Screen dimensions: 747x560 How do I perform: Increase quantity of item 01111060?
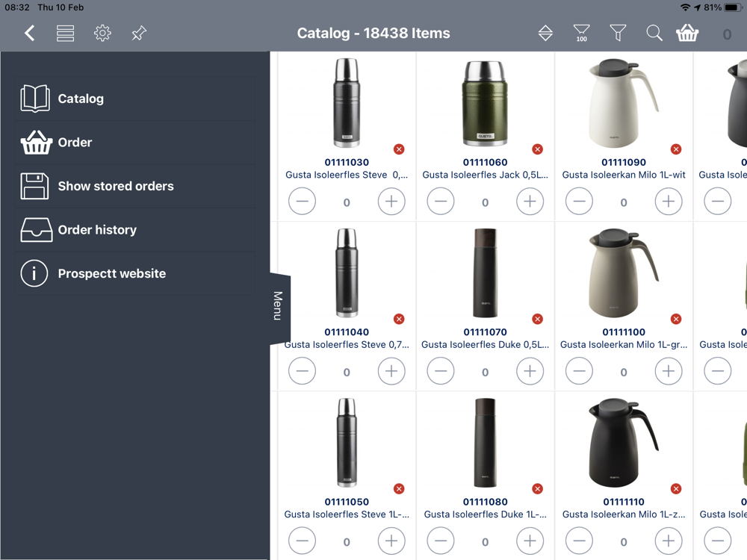pos(530,202)
